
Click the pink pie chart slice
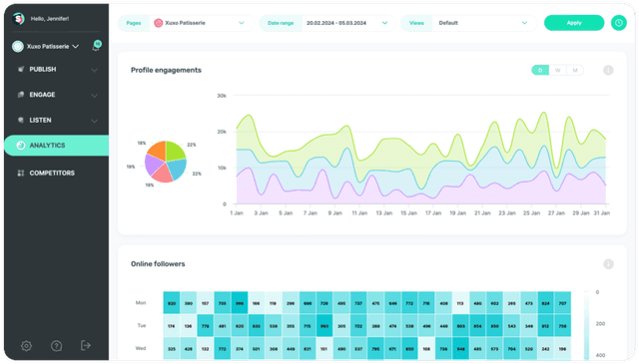[163, 175]
